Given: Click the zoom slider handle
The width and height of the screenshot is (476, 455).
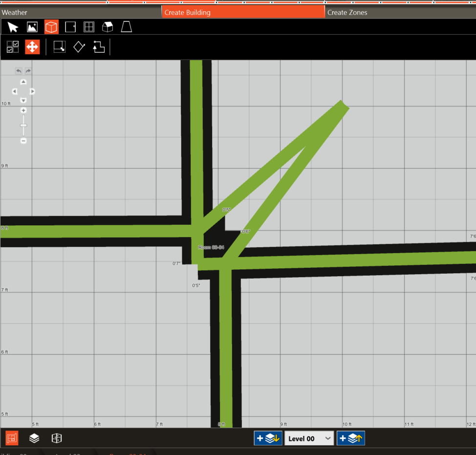Looking at the screenshot, I should (x=23, y=126).
